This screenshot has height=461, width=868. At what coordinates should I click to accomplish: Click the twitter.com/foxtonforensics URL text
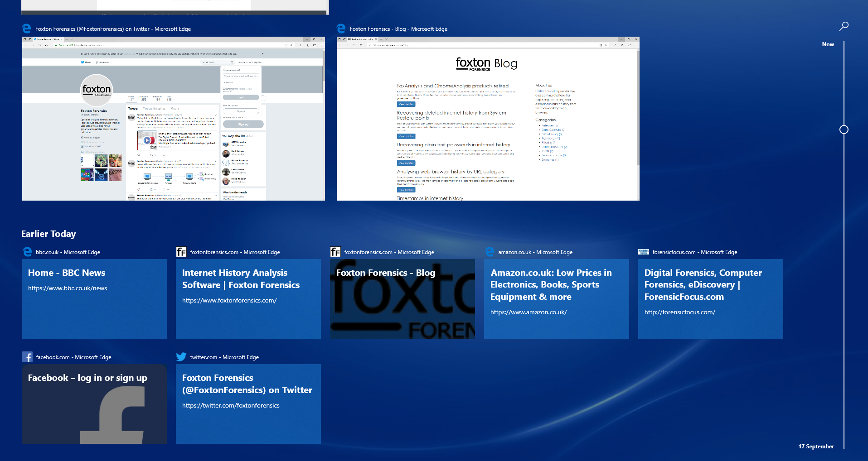[x=231, y=405]
